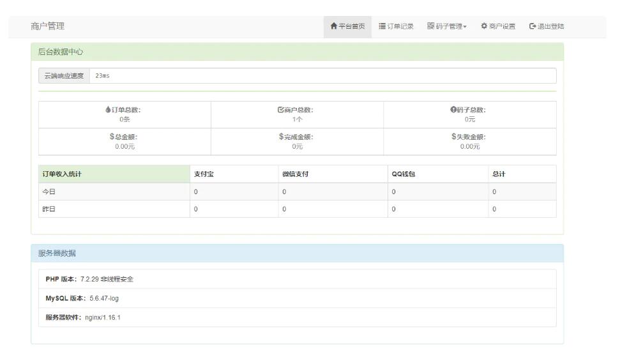The width and height of the screenshot is (620, 364).
Task: Click the 商户管理 brand link
Action: point(47,26)
